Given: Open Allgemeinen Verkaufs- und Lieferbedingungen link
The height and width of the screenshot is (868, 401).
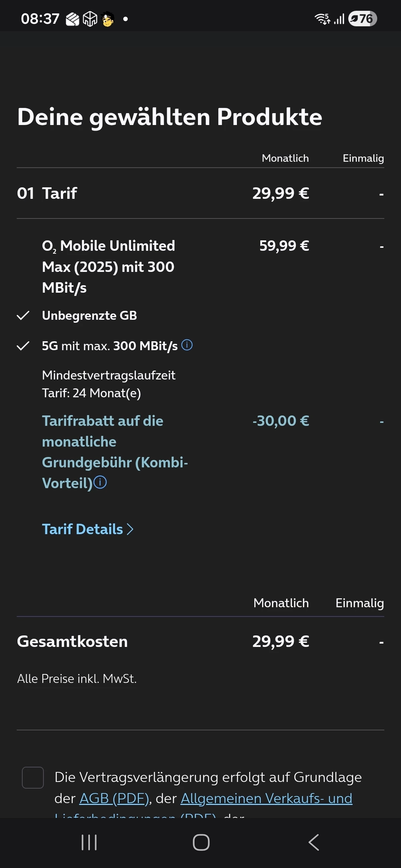Looking at the screenshot, I should coord(266,798).
